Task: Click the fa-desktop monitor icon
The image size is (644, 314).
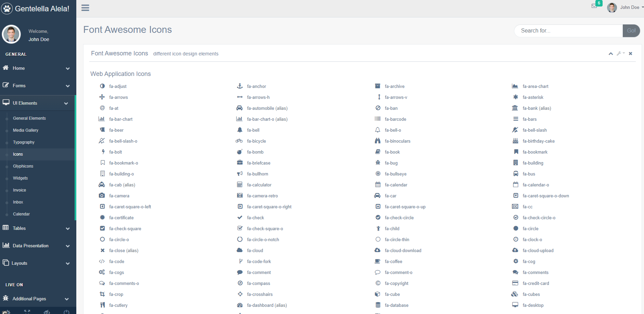Action: (515, 305)
